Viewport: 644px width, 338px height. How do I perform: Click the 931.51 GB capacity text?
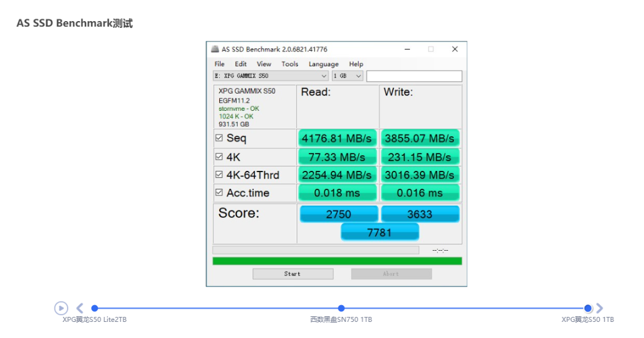(x=233, y=124)
